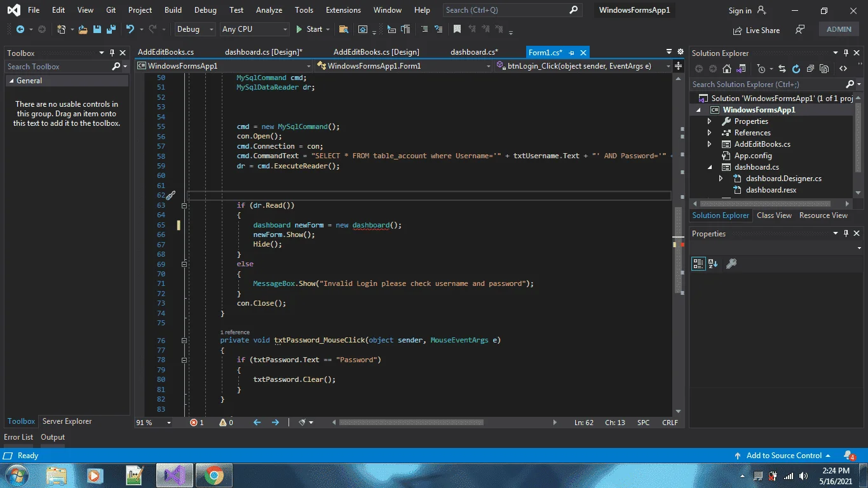Click the Search Solution Explorer field
Viewport: 868px width, 488px height.
point(767,84)
